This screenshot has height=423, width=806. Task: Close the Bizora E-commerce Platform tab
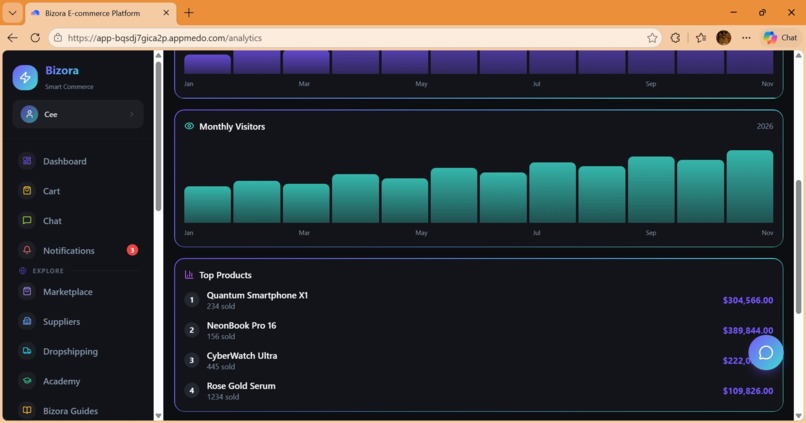(x=166, y=13)
